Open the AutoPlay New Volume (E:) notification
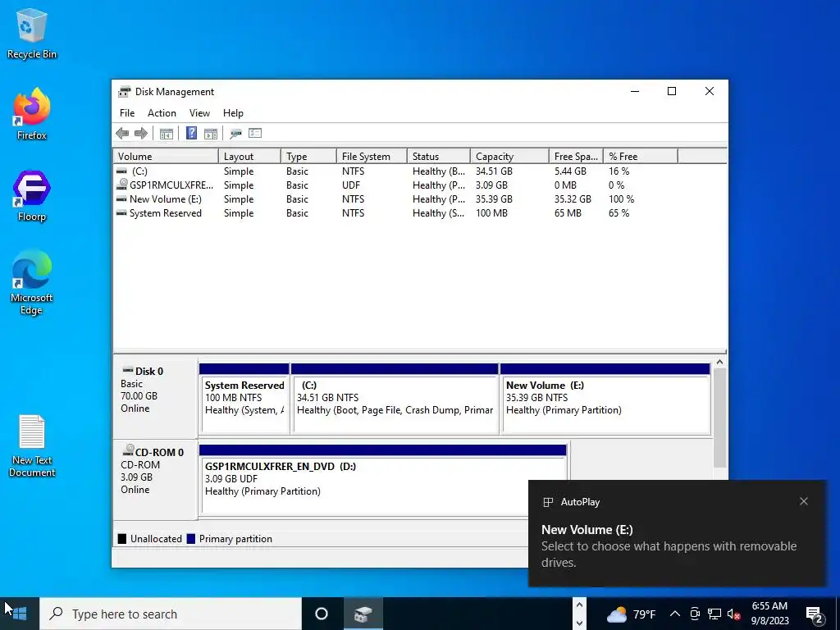 pos(677,533)
